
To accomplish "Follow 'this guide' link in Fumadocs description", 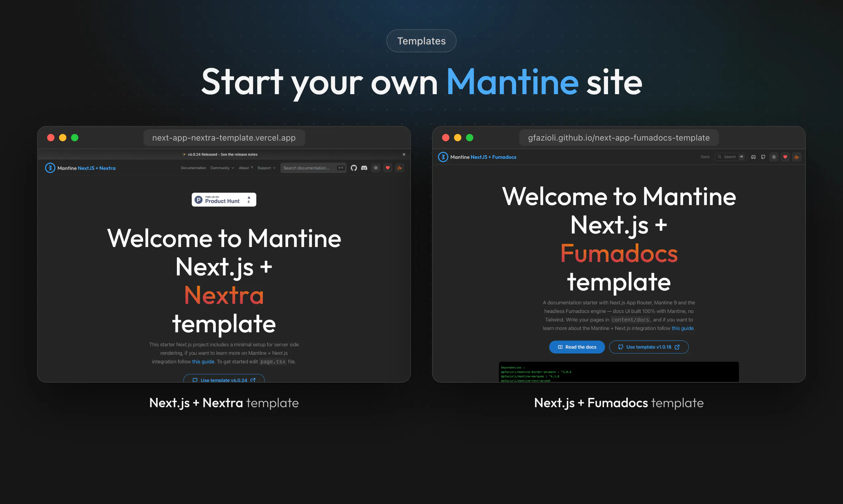I will pyautogui.click(x=682, y=328).
